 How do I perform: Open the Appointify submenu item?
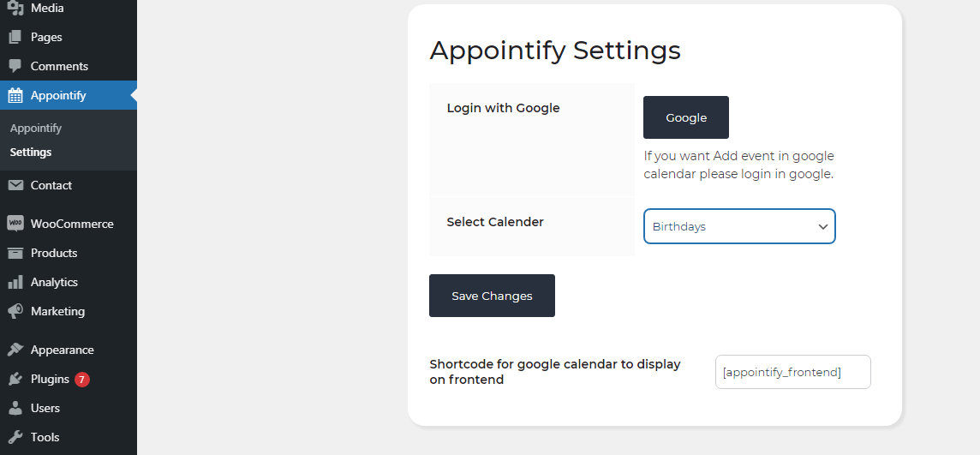36,129
